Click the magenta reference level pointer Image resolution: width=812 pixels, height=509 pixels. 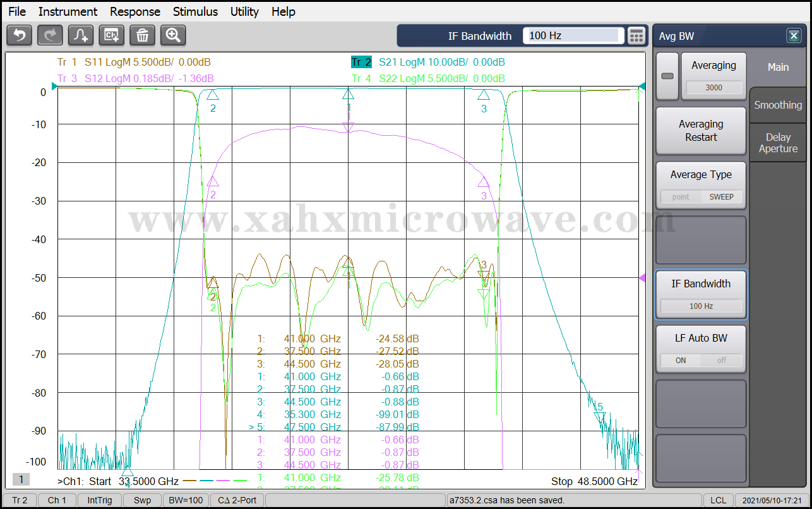point(642,278)
